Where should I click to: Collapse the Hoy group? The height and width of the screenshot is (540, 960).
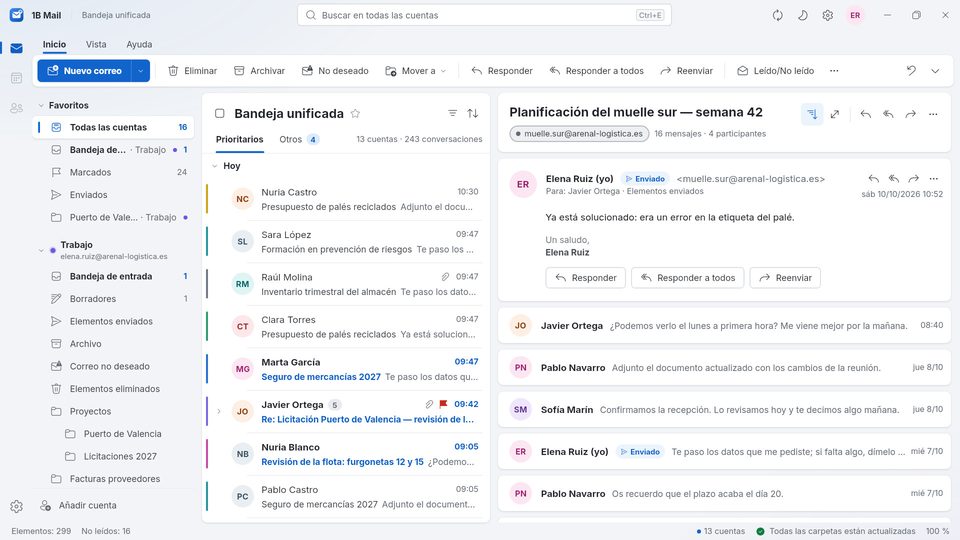tap(215, 166)
